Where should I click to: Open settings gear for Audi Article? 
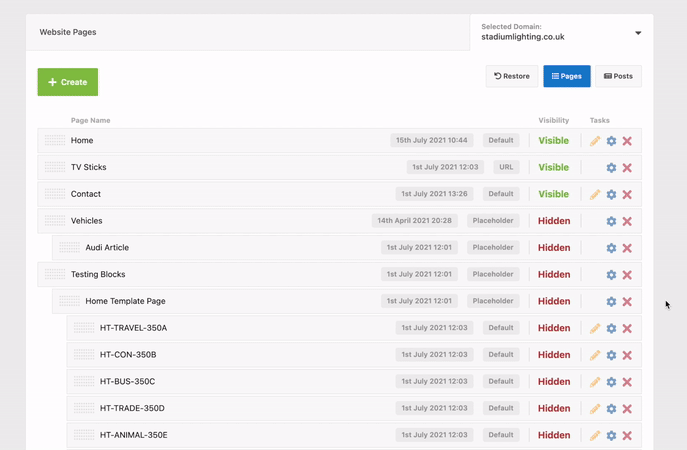click(611, 248)
